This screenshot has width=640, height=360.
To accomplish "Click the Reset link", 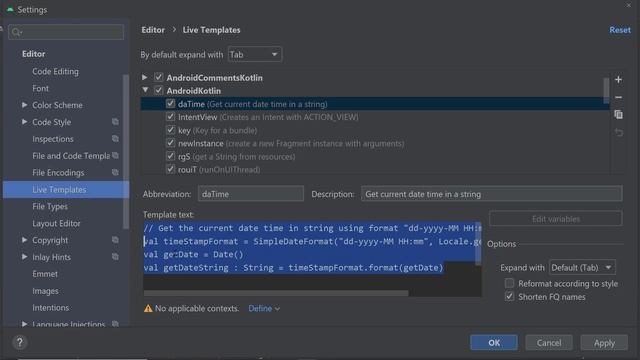I will point(620,30).
